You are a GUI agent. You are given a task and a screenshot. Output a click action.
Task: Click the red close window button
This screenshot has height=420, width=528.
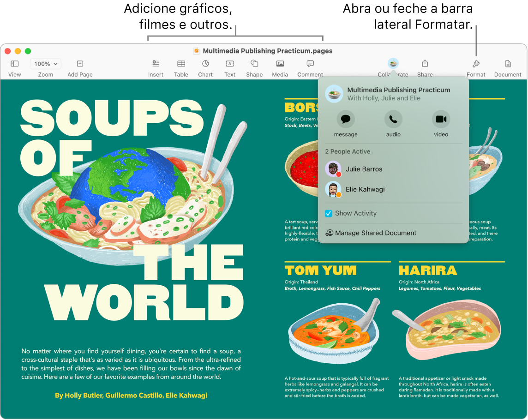coord(7,51)
